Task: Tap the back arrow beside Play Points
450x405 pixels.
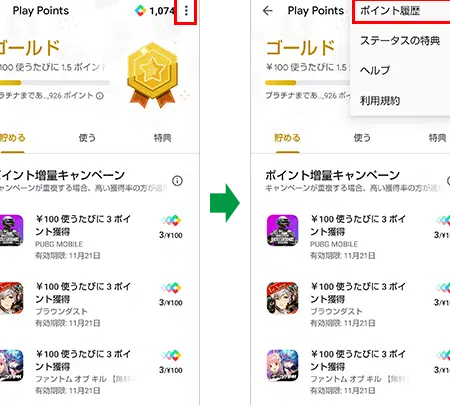Action: (x=267, y=11)
